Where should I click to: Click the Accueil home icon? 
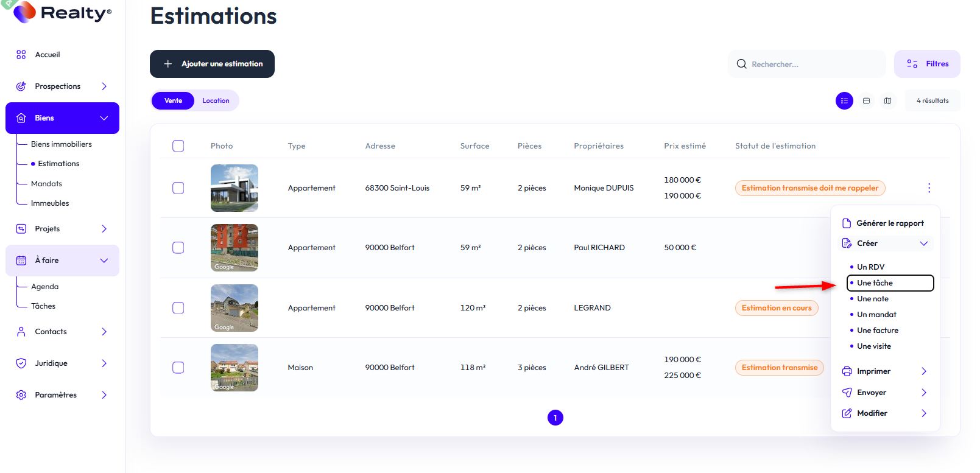click(x=21, y=55)
